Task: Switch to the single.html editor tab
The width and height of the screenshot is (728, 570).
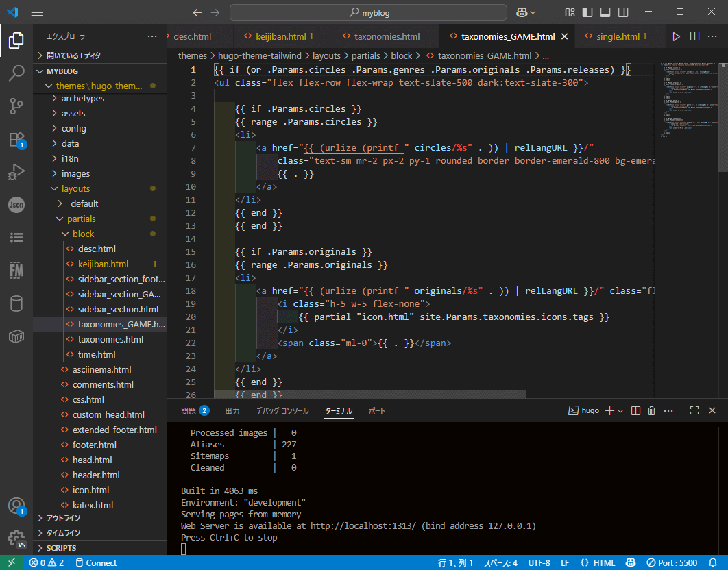Action: (617, 36)
